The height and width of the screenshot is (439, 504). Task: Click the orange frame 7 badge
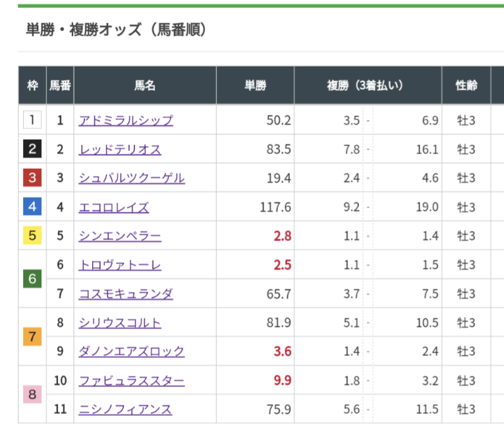coord(32,337)
